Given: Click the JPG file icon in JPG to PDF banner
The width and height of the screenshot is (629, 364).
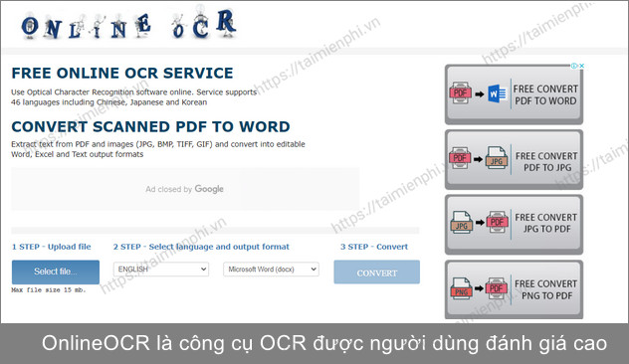Looking at the screenshot, I should [462, 222].
